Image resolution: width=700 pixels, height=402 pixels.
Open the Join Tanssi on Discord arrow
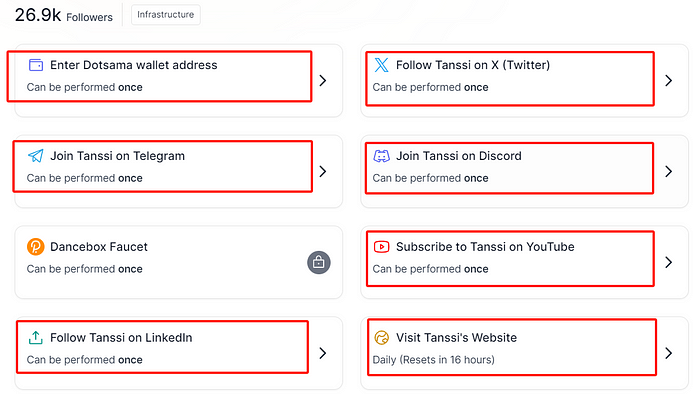coord(668,171)
